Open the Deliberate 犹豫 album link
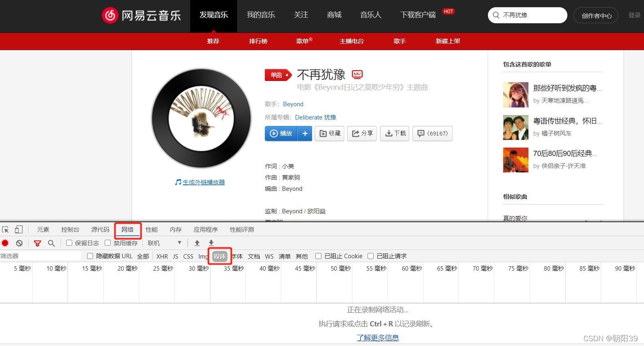The width and height of the screenshot is (644, 346). [x=316, y=117]
